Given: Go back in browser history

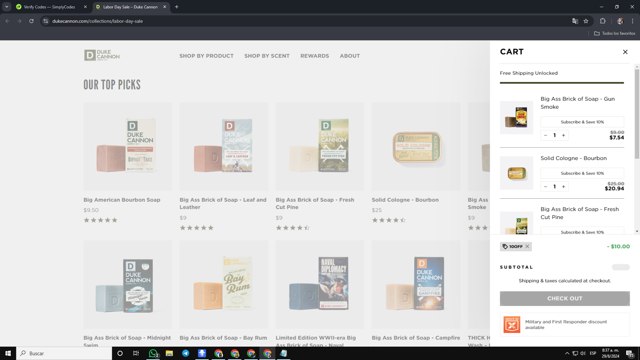Looking at the screenshot, I should 7,21.
